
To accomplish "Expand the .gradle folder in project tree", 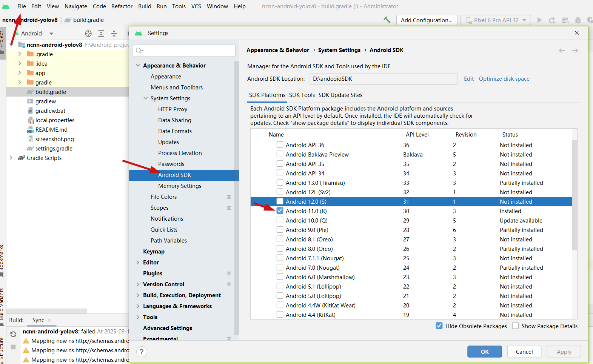I will [x=20, y=54].
